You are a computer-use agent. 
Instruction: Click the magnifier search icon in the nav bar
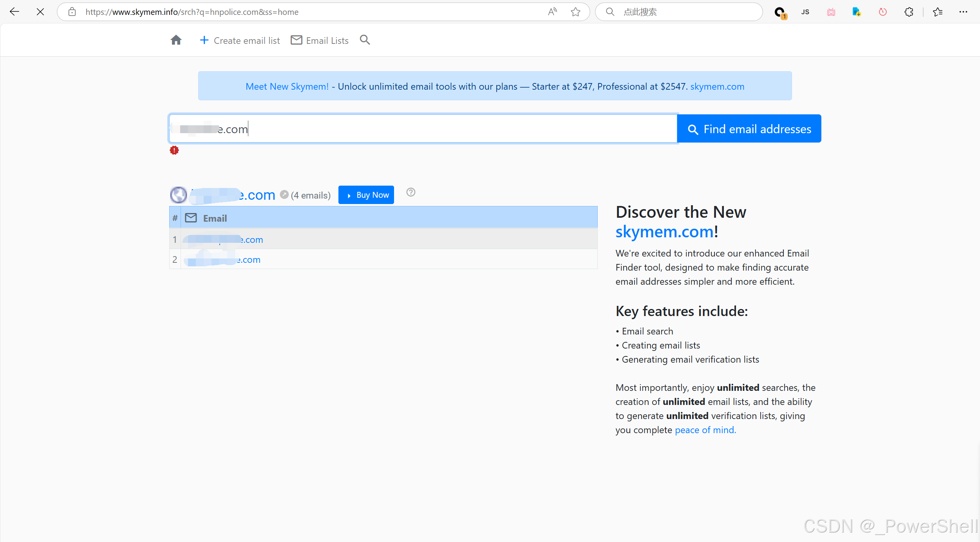coord(365,40)
